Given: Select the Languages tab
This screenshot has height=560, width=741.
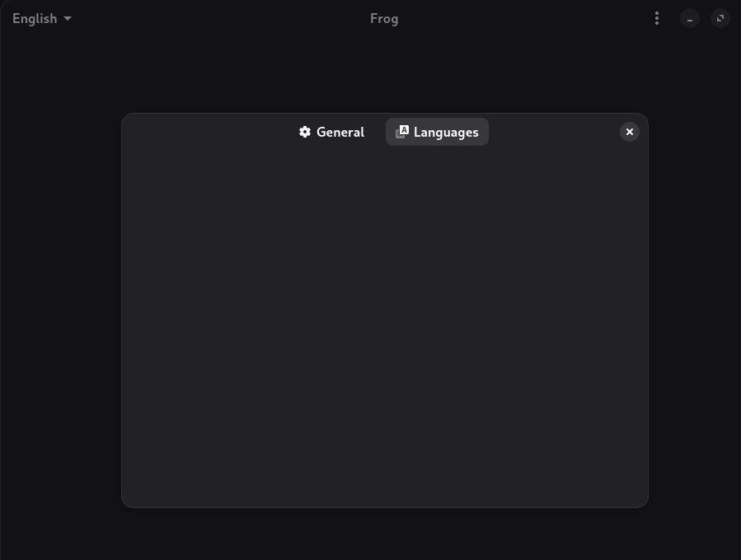Looking at the screenshot, I should click(x=437, y=132).
